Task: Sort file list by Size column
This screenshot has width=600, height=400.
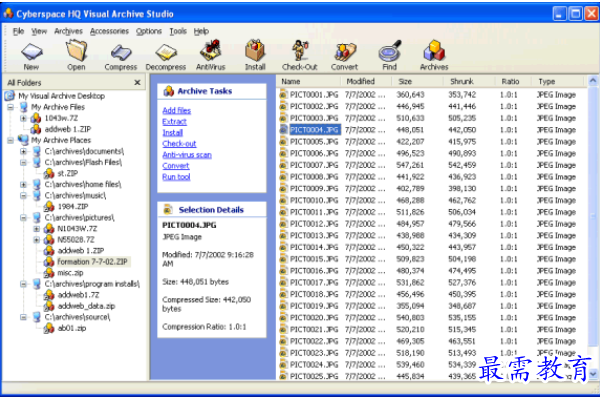Action: [x=418, y=82]
